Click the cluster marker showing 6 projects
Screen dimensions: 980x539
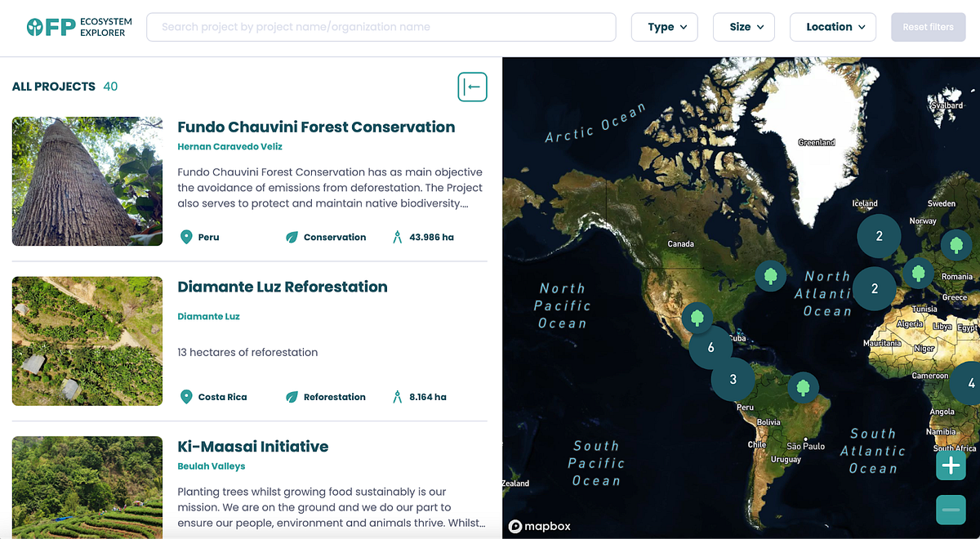(x=711, y=347)
